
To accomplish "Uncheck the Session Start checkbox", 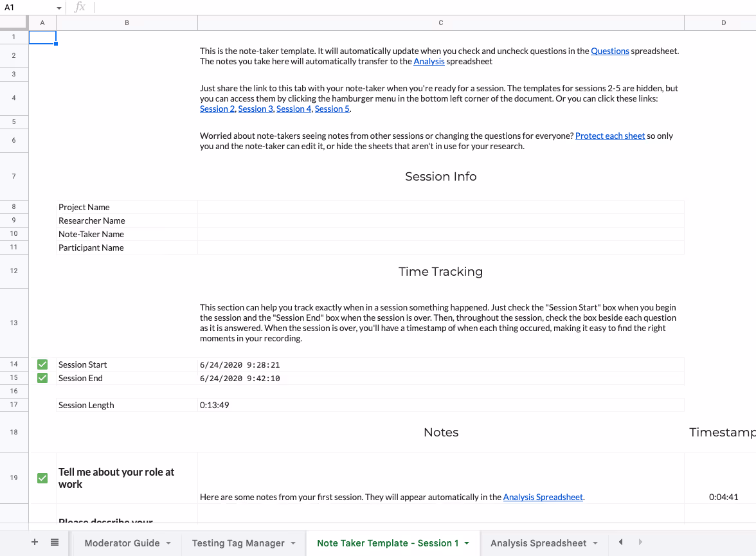I will pos(42,364).
